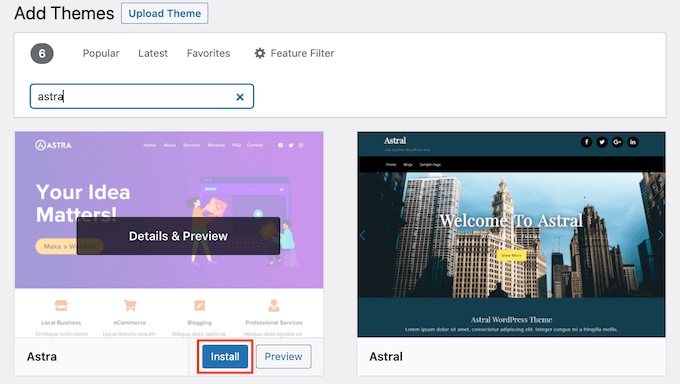Install the Astra theme
The height and width of the screenshot is (384, 680).
(225, 357)
